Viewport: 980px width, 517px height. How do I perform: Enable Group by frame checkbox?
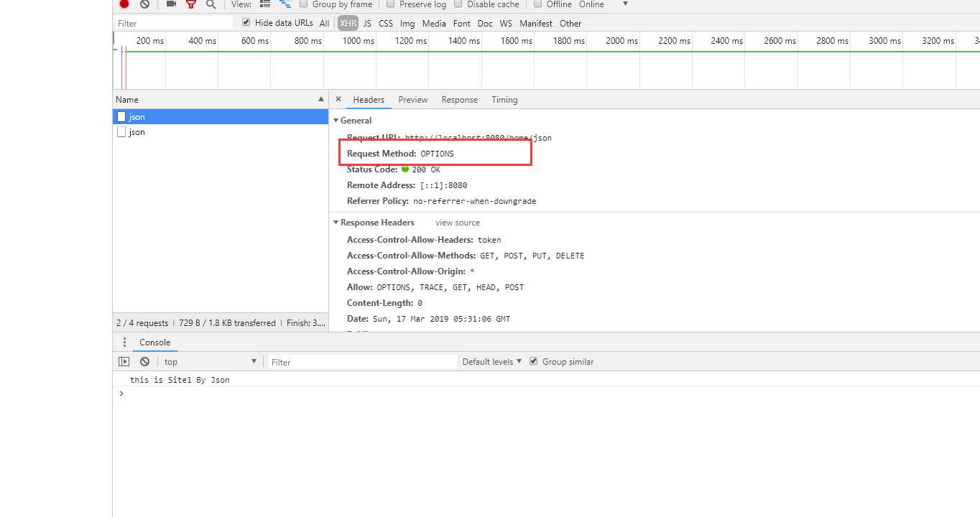[x=303, y=4]
